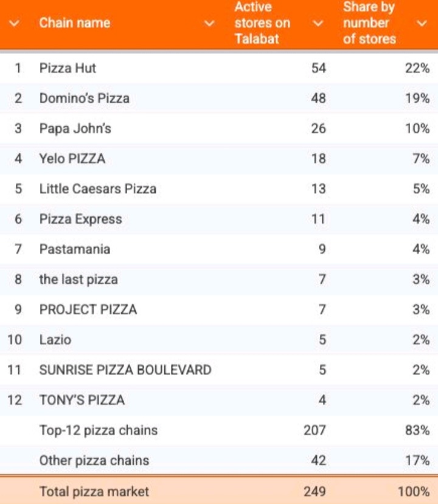This screenshot has height=504, width=438.
Task: Click the Active stores on Talabat header
Action: pos(262,23)
